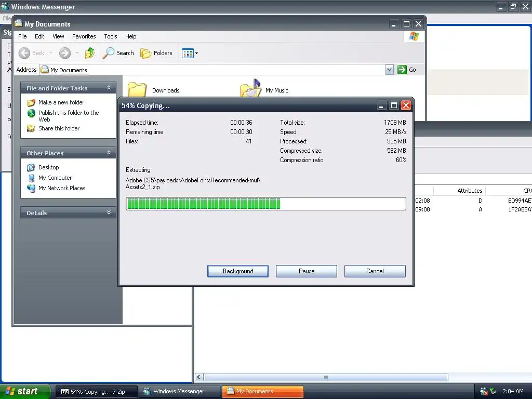This screenshot has width=532, height=399.
Task: Click the green arrow tray icon
Action: pos(493,391)
